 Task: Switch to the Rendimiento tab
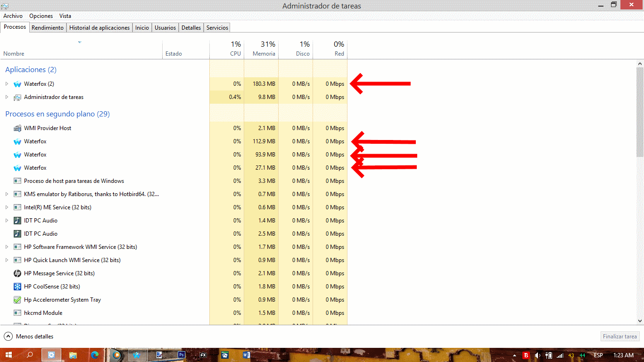[x=48, y=28]
